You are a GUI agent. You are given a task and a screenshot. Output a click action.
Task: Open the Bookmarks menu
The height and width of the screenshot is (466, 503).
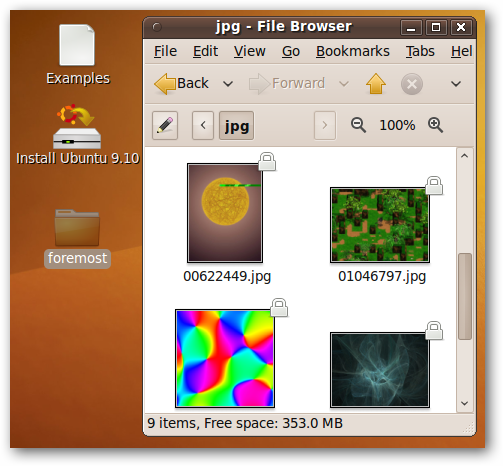coord(353,51)
